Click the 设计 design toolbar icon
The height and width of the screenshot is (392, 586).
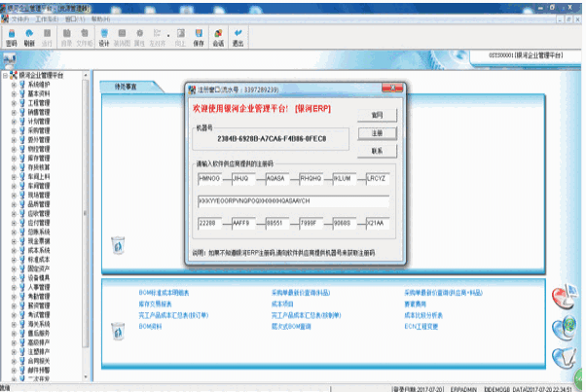click(x=104, y=38)
